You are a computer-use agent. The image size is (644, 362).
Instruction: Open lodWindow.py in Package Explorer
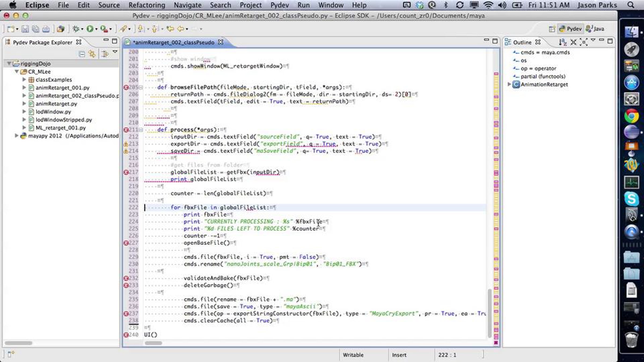coord(53,112)
